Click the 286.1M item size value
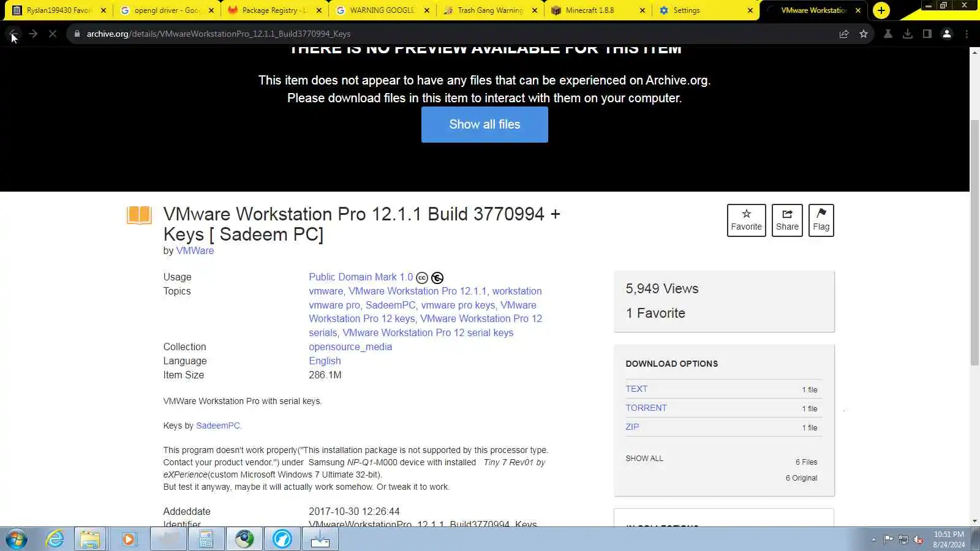This screenshot has height=551, width=980. [x=325, y=375]
